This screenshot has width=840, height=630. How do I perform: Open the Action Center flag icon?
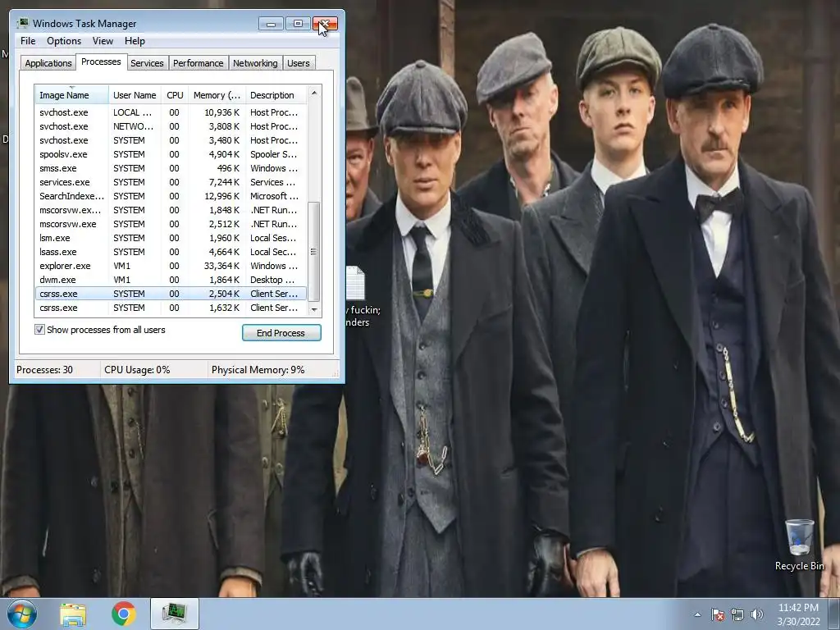click(718, 614)
